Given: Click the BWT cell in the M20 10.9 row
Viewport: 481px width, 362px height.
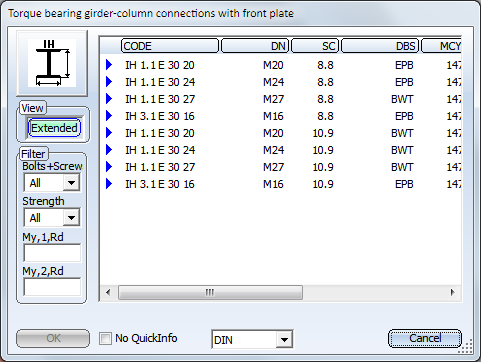Looking at the screenshot, I should 402,133.
